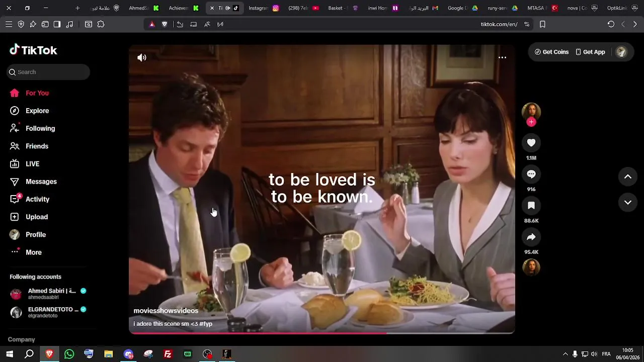Go to the next video with the down chevron

click(628, 202)
